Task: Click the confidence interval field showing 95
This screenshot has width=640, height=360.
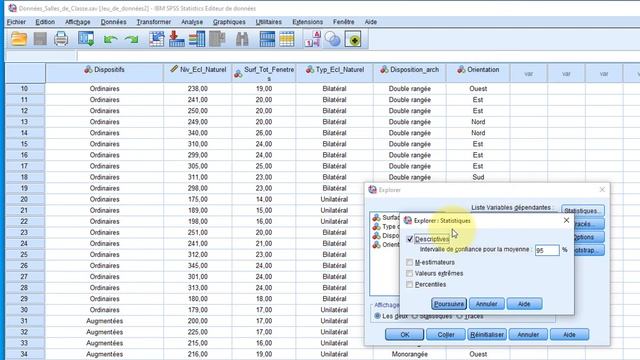Action: tap(547, 250)
